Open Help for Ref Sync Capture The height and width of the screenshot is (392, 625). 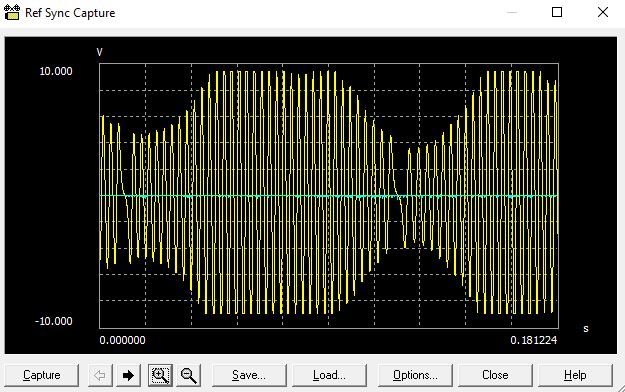click(575, 375)
